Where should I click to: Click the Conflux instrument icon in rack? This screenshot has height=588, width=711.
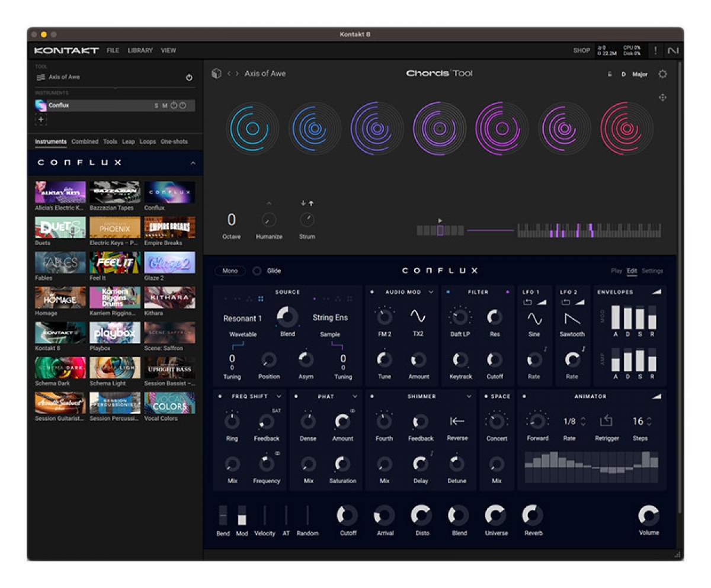click(41, 105)
